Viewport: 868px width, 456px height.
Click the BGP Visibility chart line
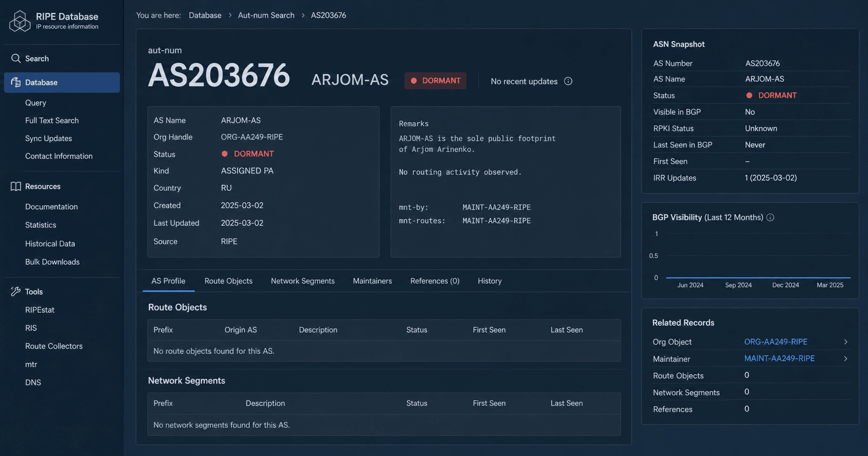[x=758, y=277]
